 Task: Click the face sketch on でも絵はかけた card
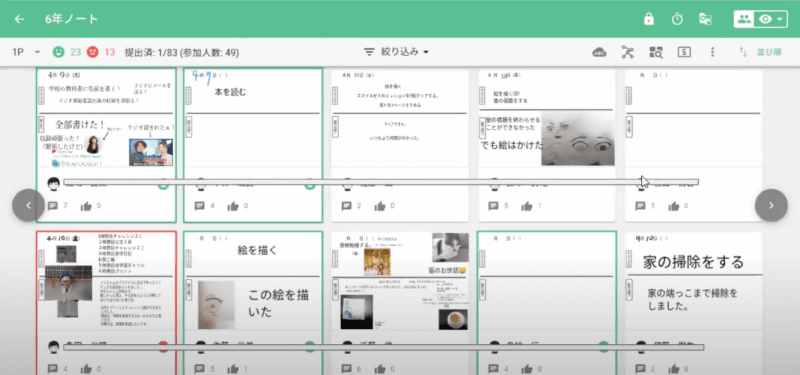(578, 139)
